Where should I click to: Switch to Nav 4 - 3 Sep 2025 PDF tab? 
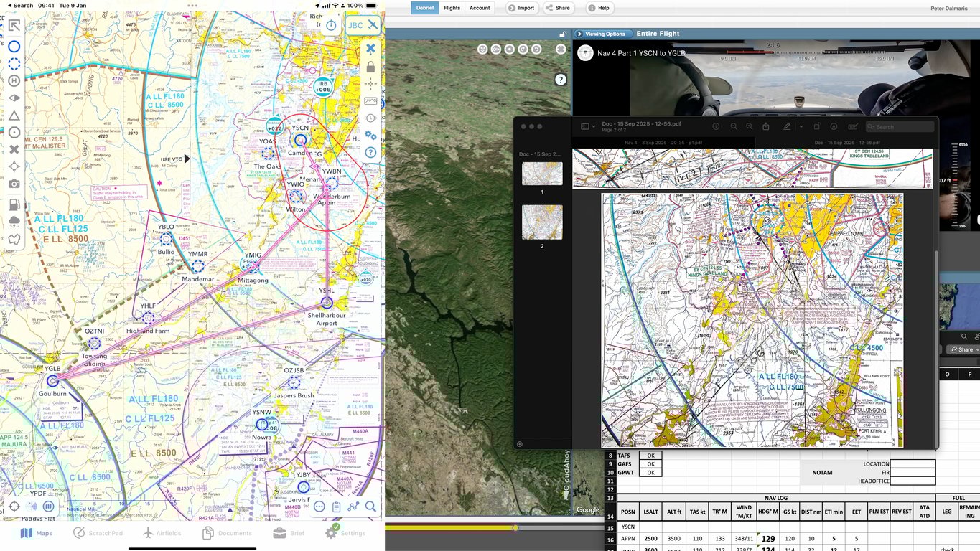[x=663, y=143]
